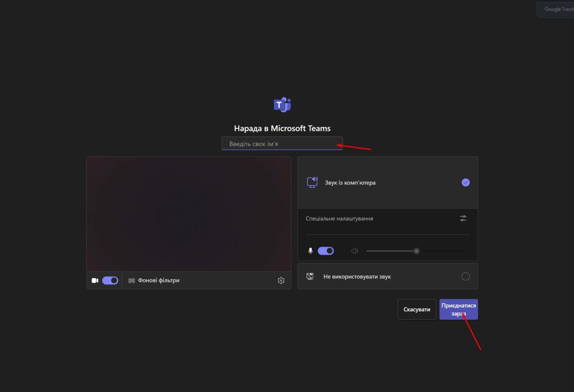Open device settings via the gear icon
Viewport: 574px width, 392px height.
click(x=281, y=280)
